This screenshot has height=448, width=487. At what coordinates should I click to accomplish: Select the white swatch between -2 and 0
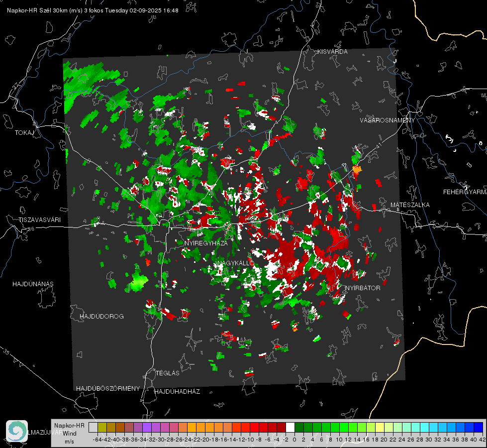point(290,427)
